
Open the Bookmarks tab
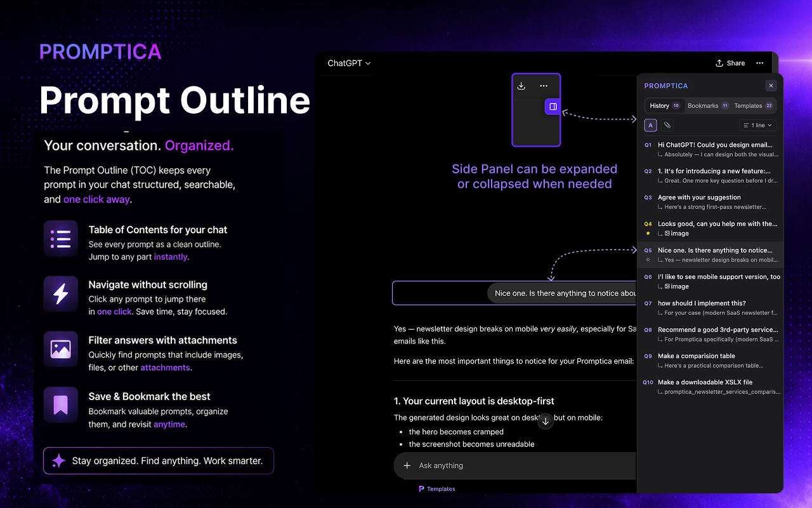708,106
